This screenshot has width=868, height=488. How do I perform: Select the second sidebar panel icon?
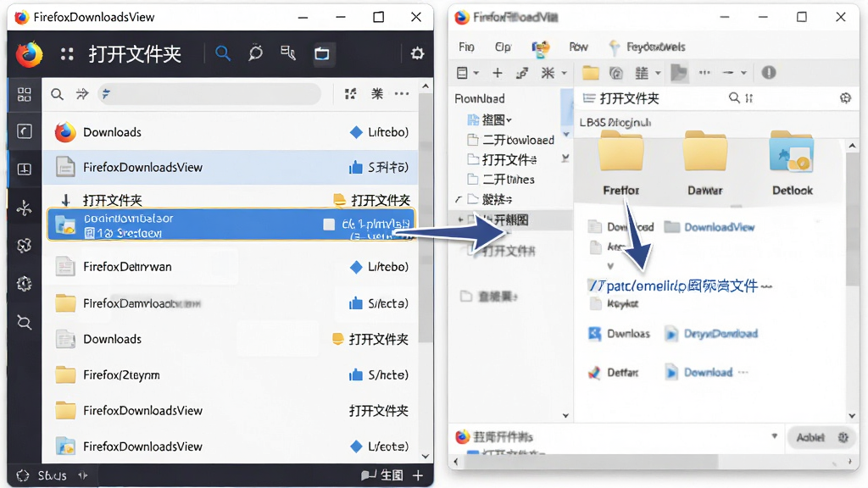coord(25,131)
